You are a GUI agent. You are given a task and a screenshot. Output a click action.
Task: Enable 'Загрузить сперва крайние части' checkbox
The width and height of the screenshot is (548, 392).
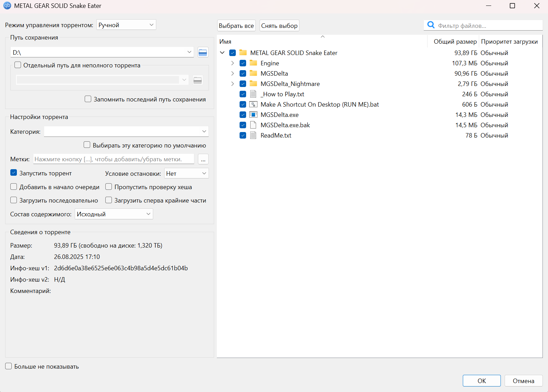pyautogui.click(x=109, y=200)
